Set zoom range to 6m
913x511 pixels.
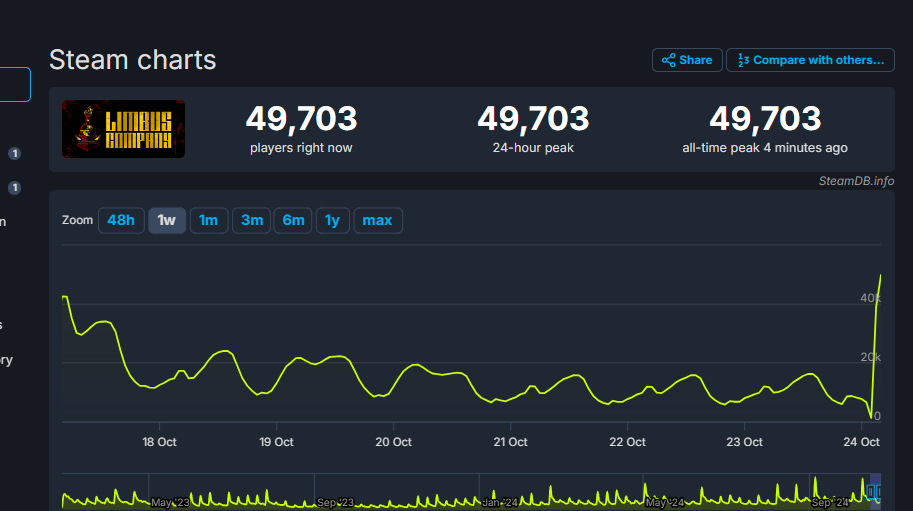(293, 221)
